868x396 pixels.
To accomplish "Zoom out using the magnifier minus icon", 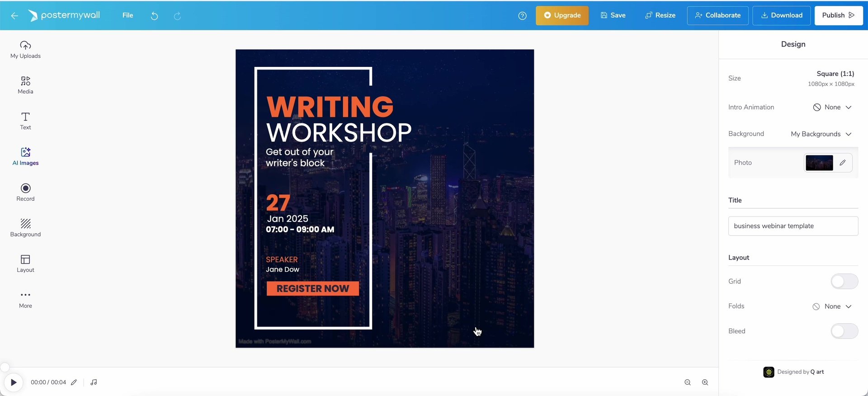I will 687,382.
